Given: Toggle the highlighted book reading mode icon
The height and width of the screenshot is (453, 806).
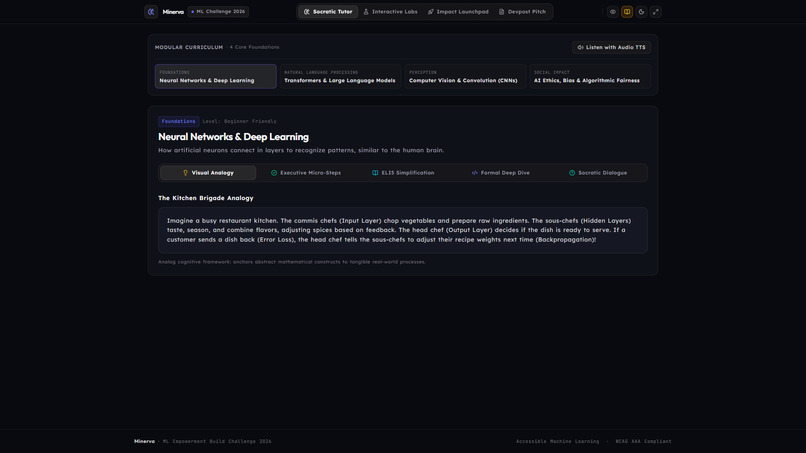Looking at the screenshot, I should pos(627,11).
